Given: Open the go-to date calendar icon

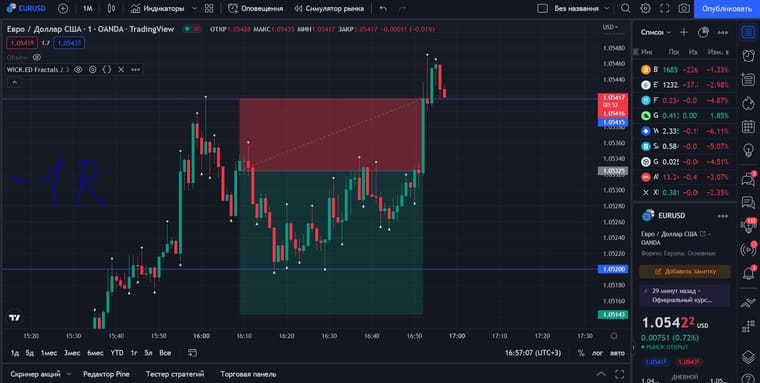Looking at the screenshot, I should (x=192, y=353).
